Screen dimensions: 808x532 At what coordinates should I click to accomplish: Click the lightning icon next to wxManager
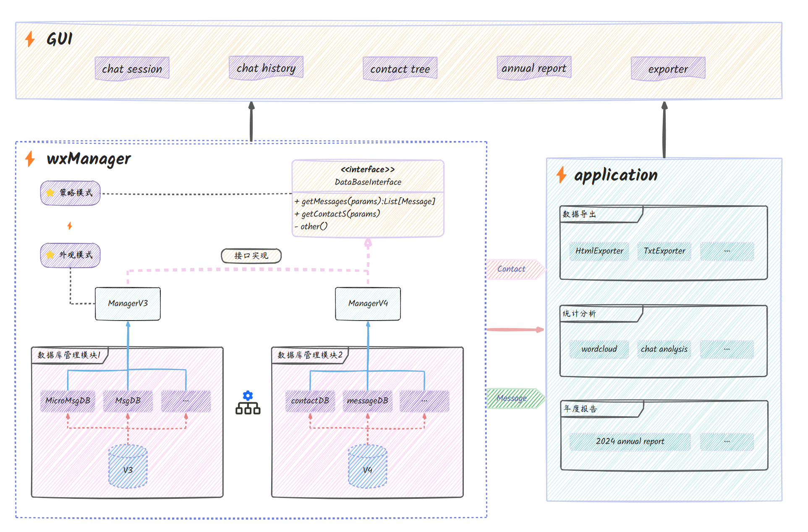(30, 159)
